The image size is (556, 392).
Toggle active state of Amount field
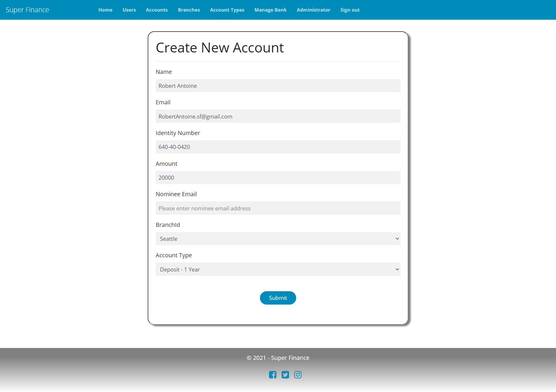[x=278, y=177]
